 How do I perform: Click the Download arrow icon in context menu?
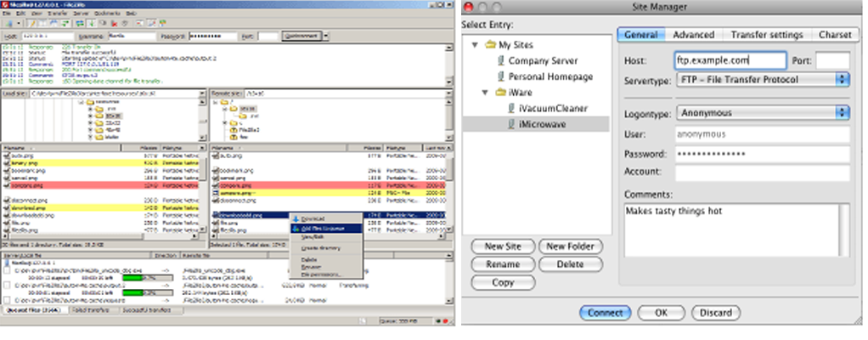point(296,219)
